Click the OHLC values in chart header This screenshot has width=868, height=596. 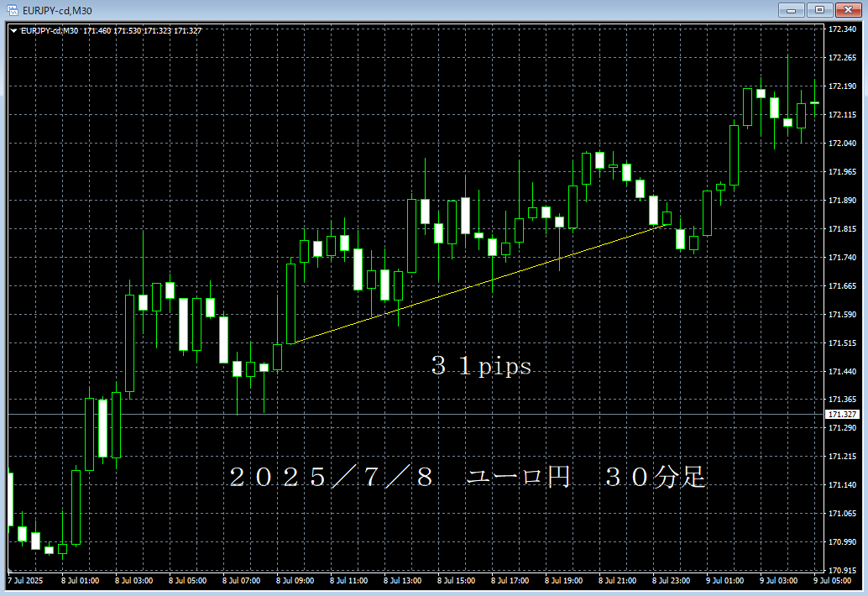142,31
